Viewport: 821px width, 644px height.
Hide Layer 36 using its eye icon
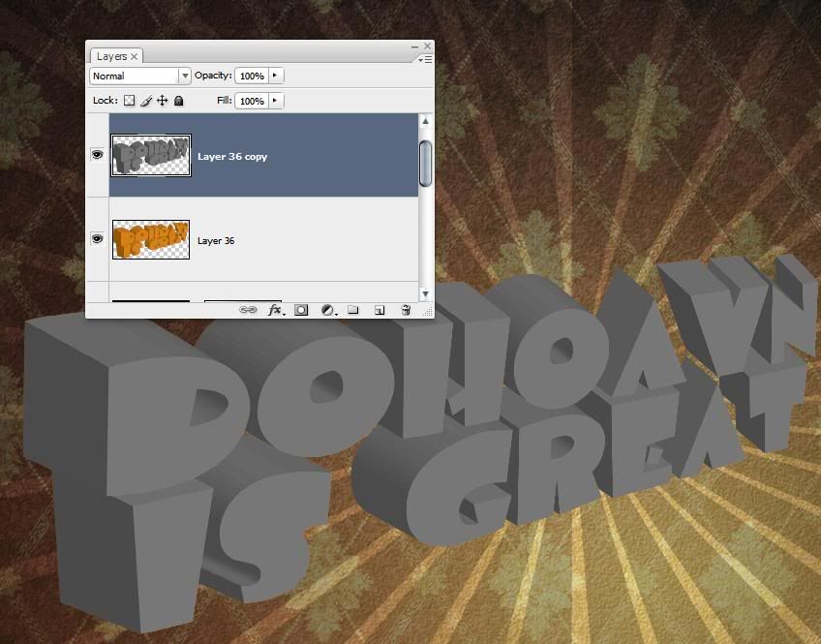pyautogui.click(x=98, y=239)
